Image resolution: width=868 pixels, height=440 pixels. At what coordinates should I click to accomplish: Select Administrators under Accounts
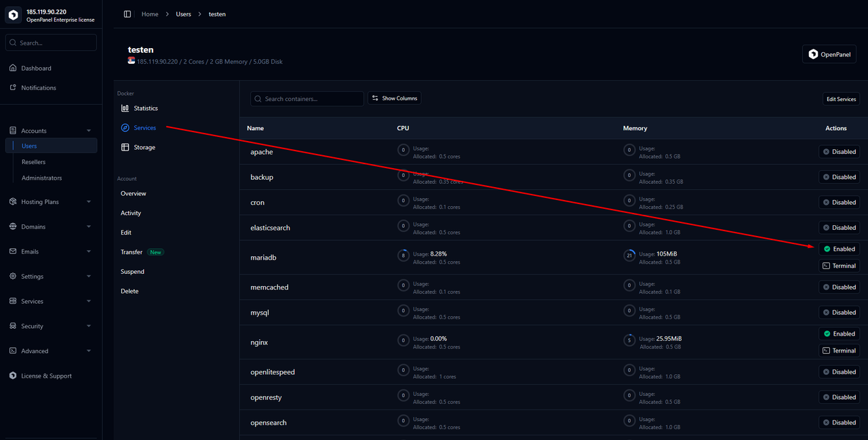(x=41, y=178)
